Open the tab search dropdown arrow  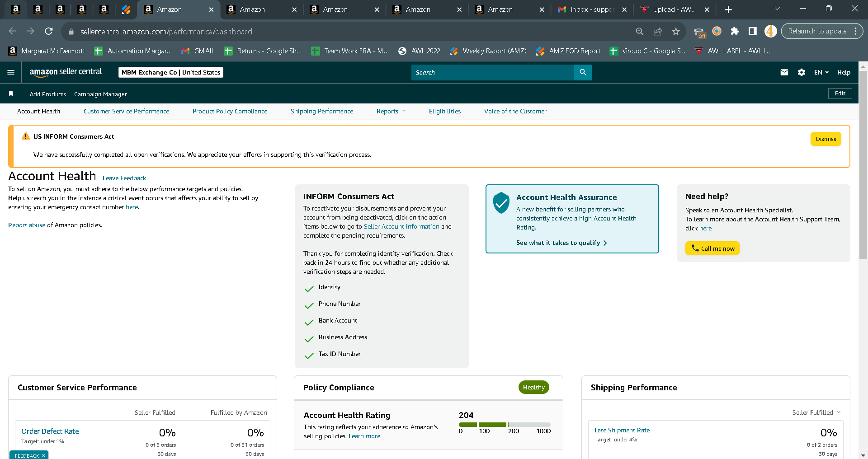(778, 9)
